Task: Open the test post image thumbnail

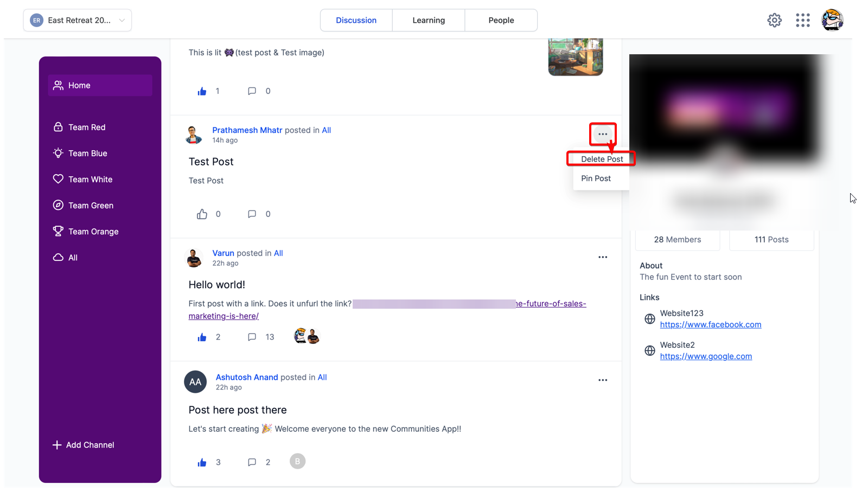Action: click(576, 57)
